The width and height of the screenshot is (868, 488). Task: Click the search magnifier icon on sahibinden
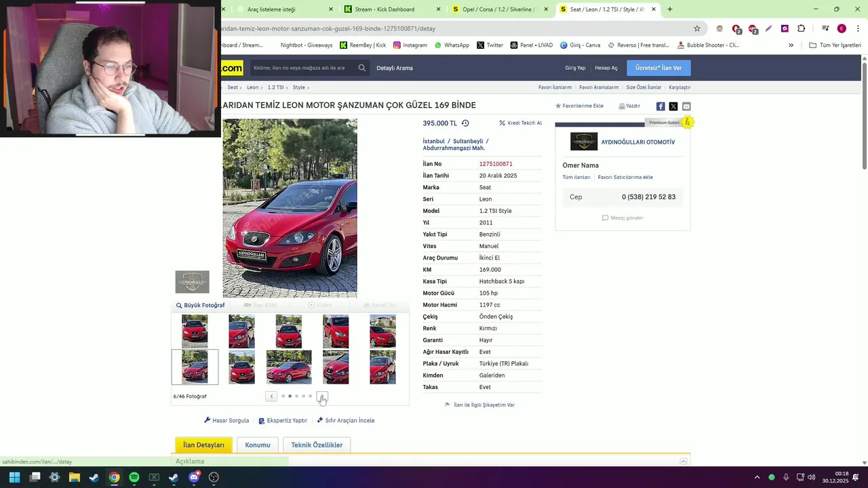(x=362, y=68)
